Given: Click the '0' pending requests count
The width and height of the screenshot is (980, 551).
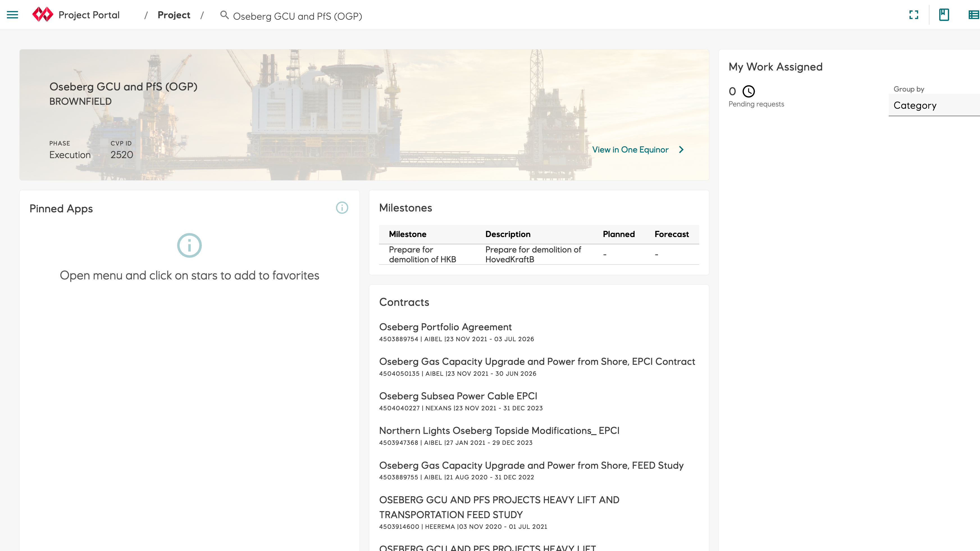Looking at the screenshot, I should [732, 91].
